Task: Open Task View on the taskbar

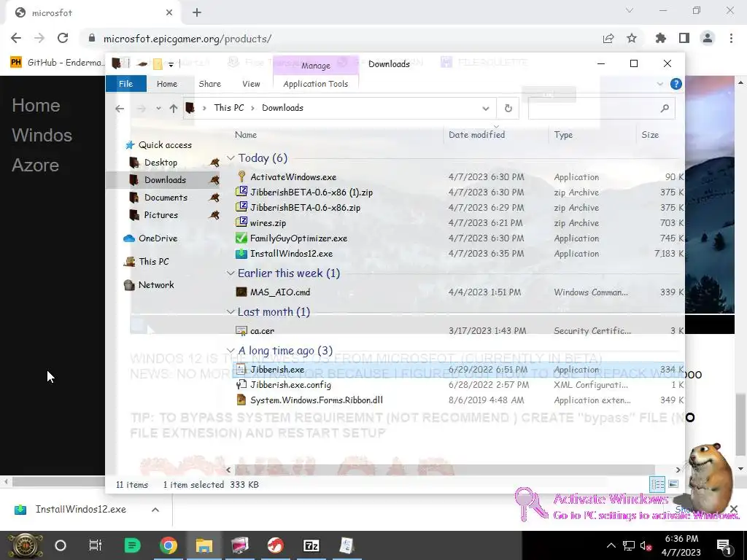Action: 96,545
